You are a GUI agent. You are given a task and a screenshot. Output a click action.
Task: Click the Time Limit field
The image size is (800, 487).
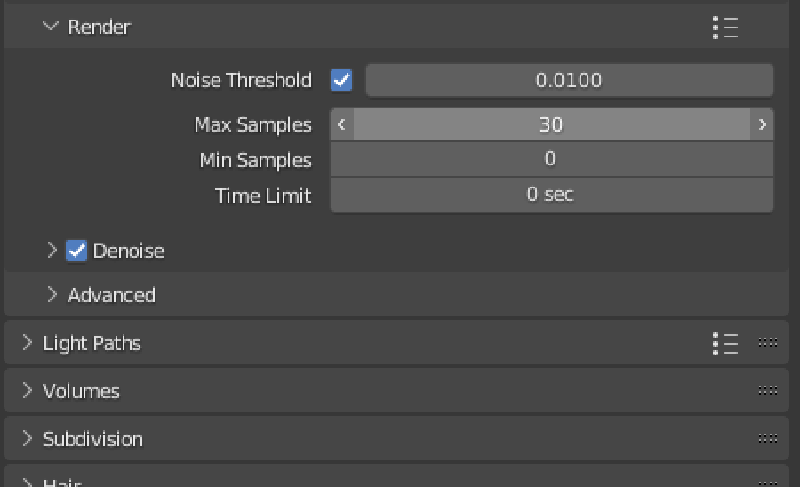coord(551,195)
